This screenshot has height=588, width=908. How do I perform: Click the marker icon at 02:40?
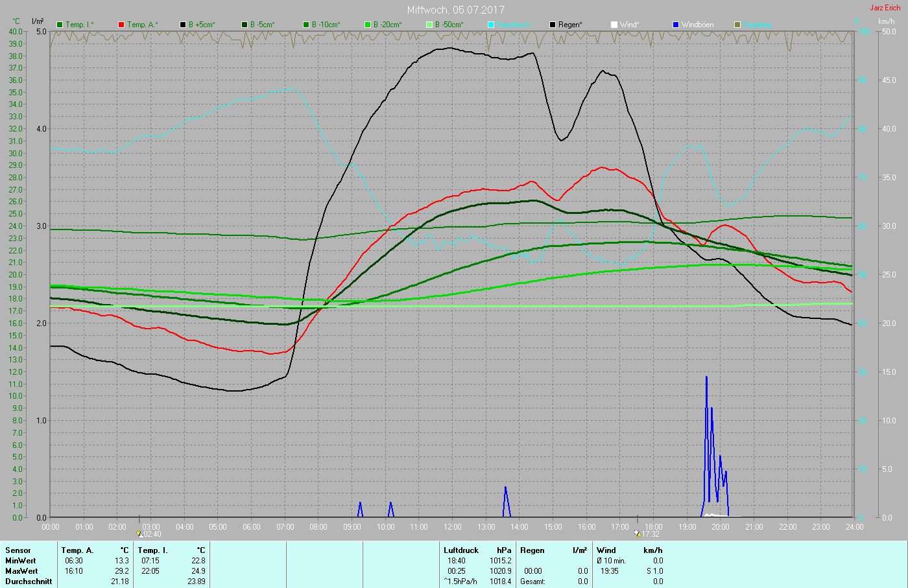click(139, 534)
